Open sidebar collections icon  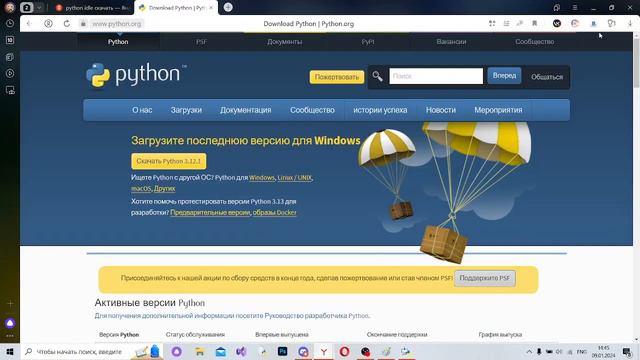pyautogui.click(x=10, y=57)
